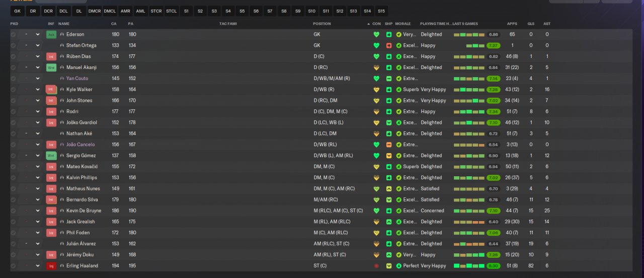Click Kyle Walker's stacked 'Int' badge
This screenshot has width=644, height=278.
pos(51,90)
